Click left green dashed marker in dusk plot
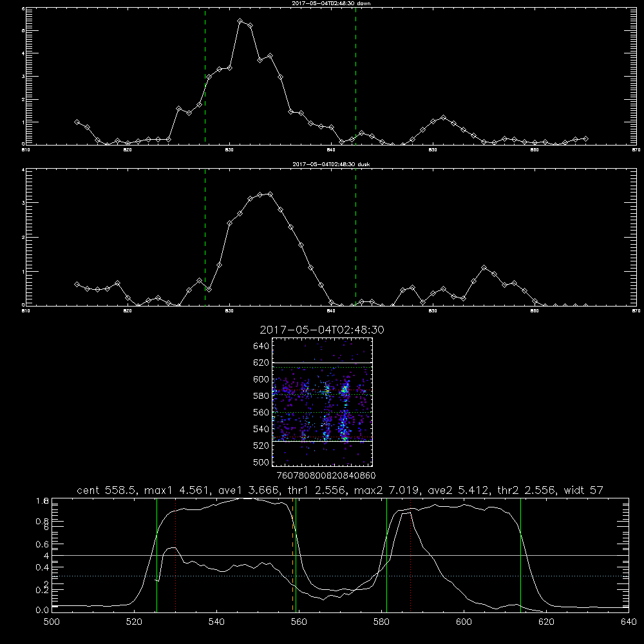The image size is (644, 644). (205, 237)
